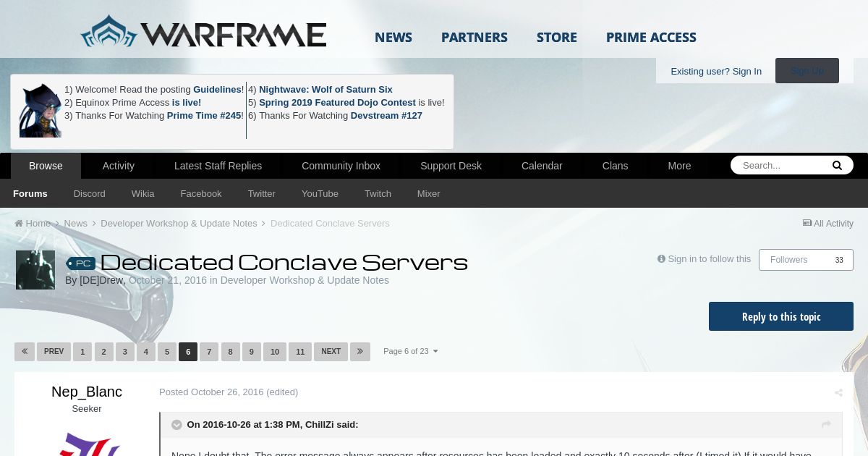The width and height of the screenshot is (868, 456).
Task: Click the PREV page button
Action: coord(54,352)
